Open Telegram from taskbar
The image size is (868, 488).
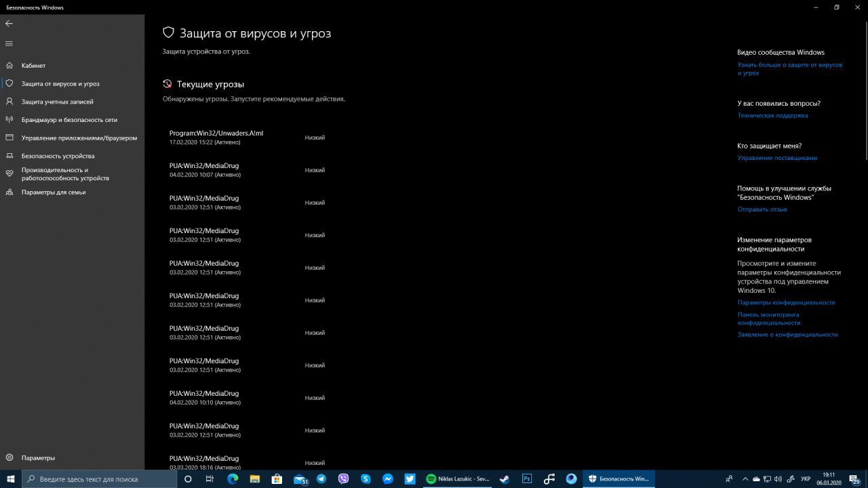321,479
